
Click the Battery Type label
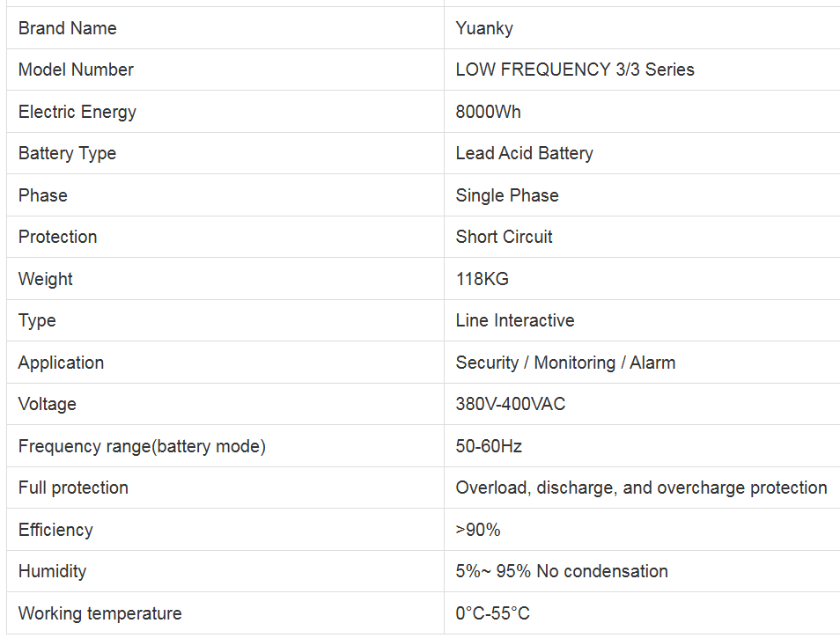tap(67, 153)
